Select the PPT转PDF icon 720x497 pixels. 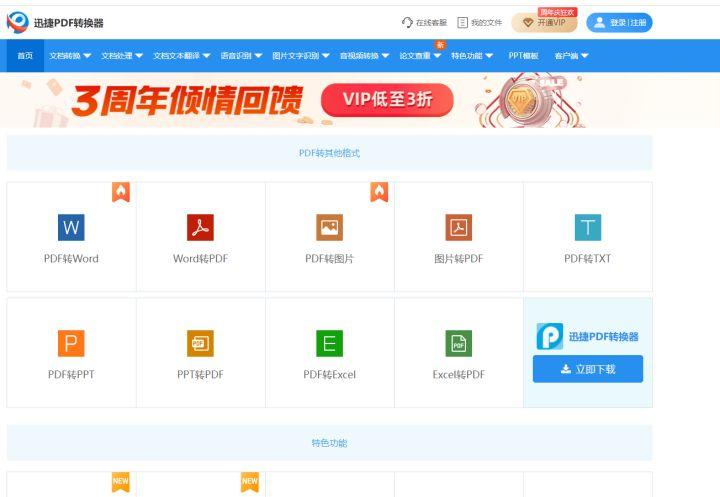point(200,344)
